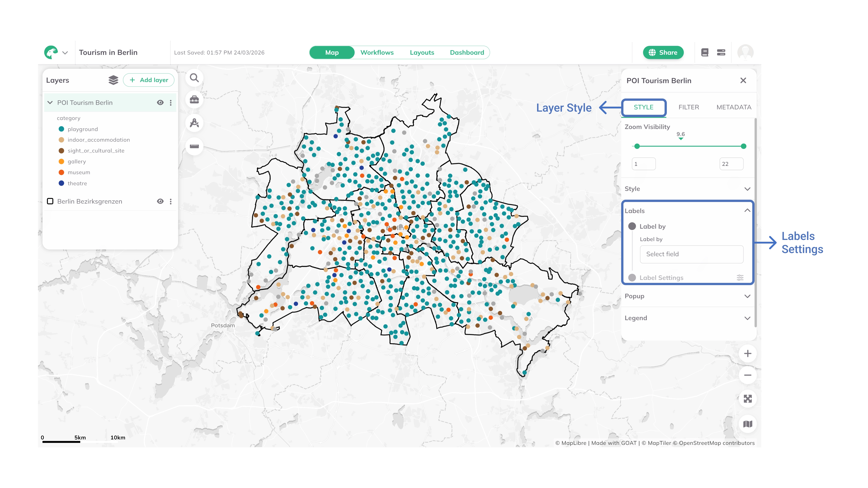Click the Add layer button
868x488 pixels.
point(148,80)
